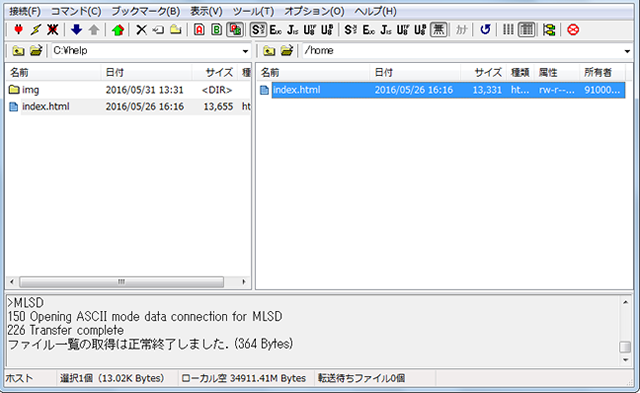Click the blue circular Refresh arrow icon
Image resolution: width=640 pixels, height=393 pixels.
pos(485,29)
